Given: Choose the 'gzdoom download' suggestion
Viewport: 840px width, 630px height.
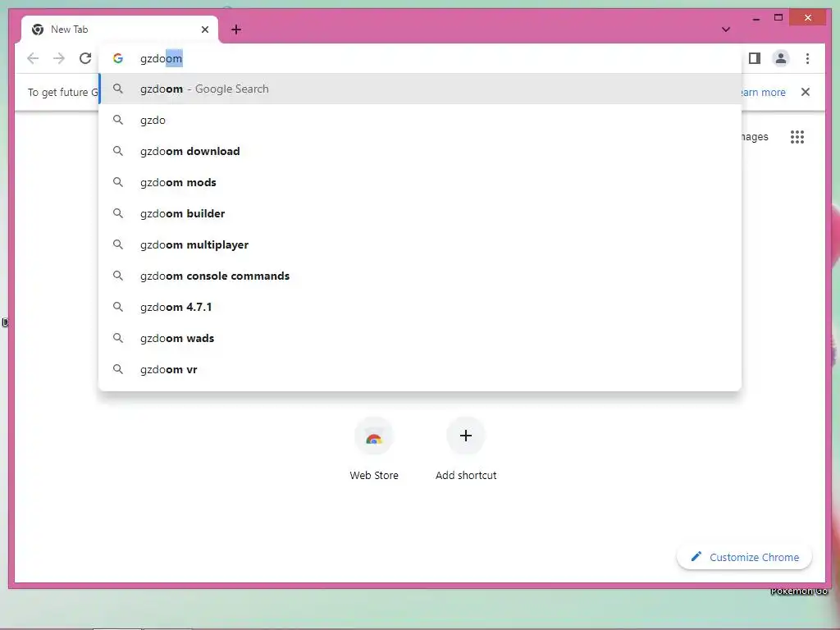Looking at the screenshot, I should point(421,151).
